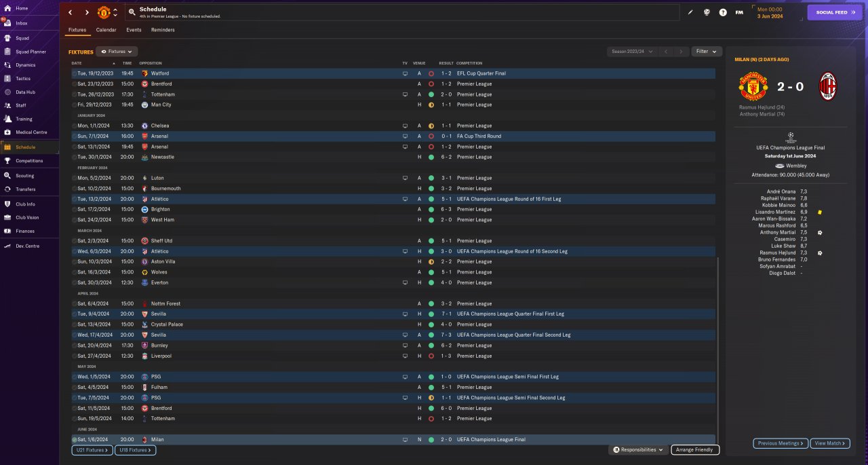Go to next season arrow
This screenshot has width=868, height=465.
click(681, 51)
